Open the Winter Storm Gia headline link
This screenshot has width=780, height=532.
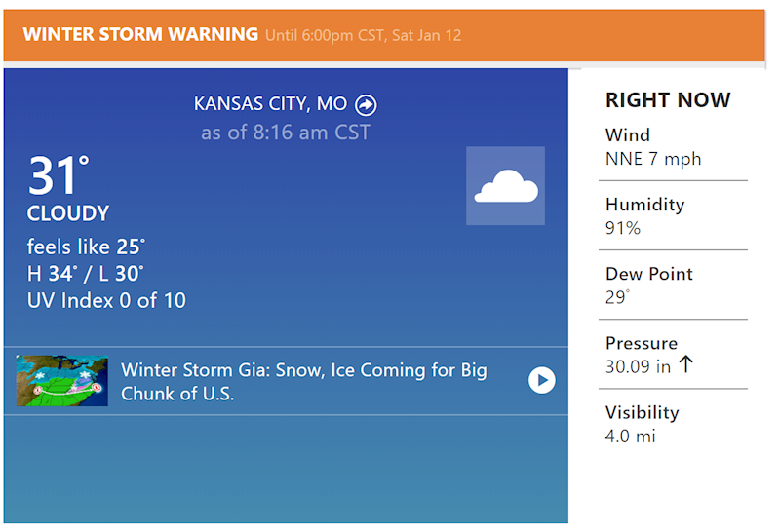(304, 382)
